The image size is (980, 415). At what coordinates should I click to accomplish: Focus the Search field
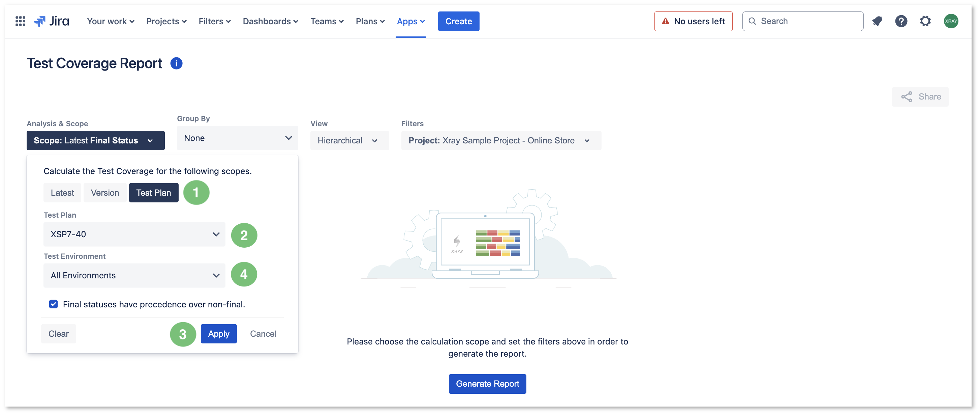point(802,21)
